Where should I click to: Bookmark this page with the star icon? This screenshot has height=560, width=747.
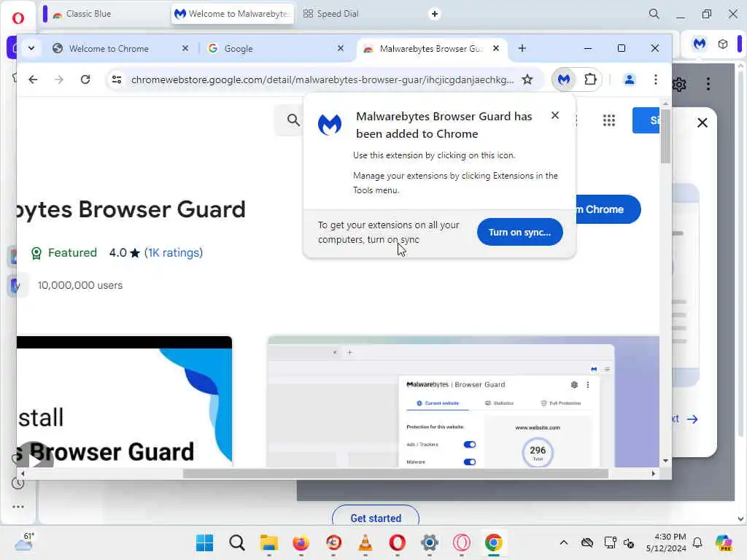[527, 79]
